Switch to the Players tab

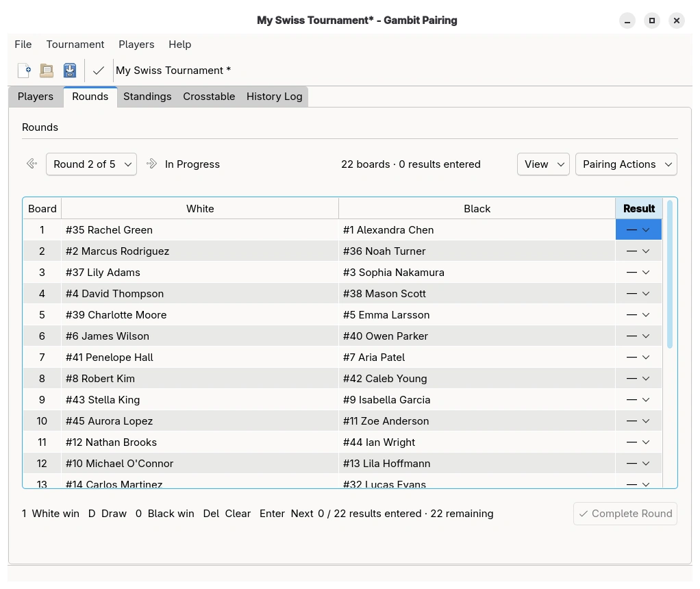coord(36,97)
